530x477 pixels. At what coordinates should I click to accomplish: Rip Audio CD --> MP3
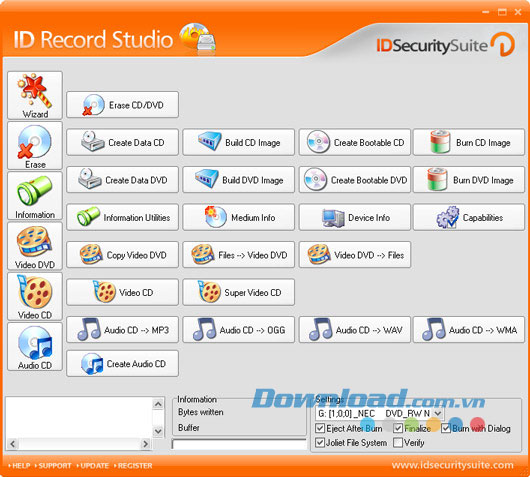[x=122, y=330]
